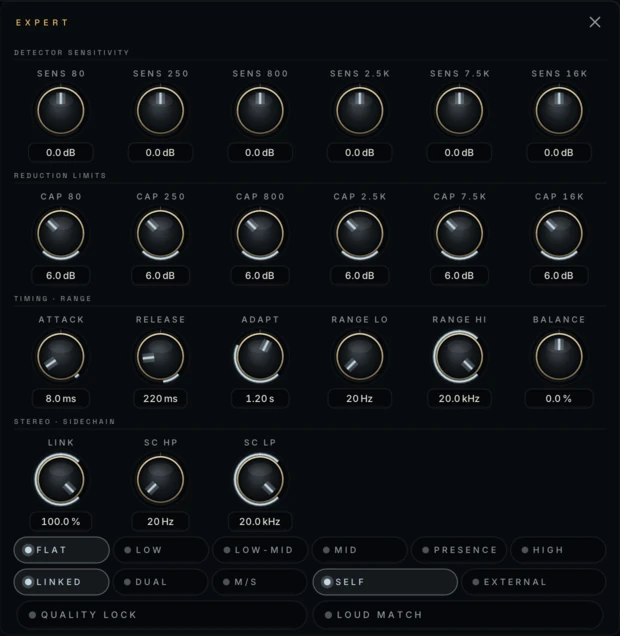Click the CAP 2.5K knob
The image size is (620, 636).
[x=360, y=234]
